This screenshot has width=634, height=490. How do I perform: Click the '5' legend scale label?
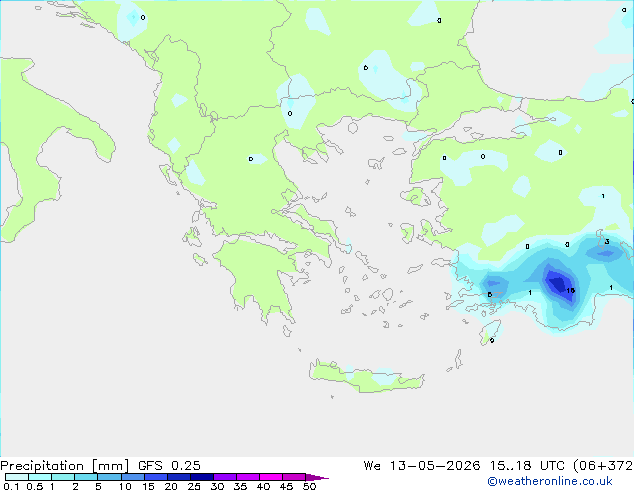[x=98, y=486]
